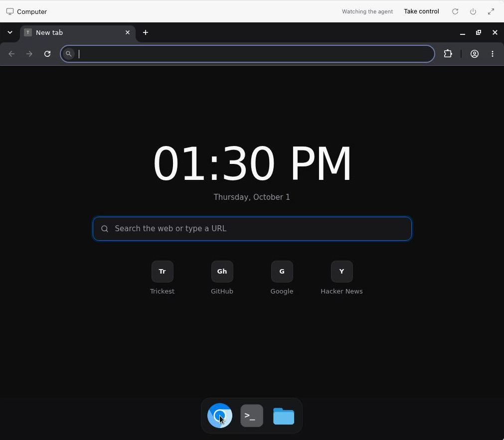504x440 pixels.
Task: Open the Google shortcut tile
Action: (282, 271)
